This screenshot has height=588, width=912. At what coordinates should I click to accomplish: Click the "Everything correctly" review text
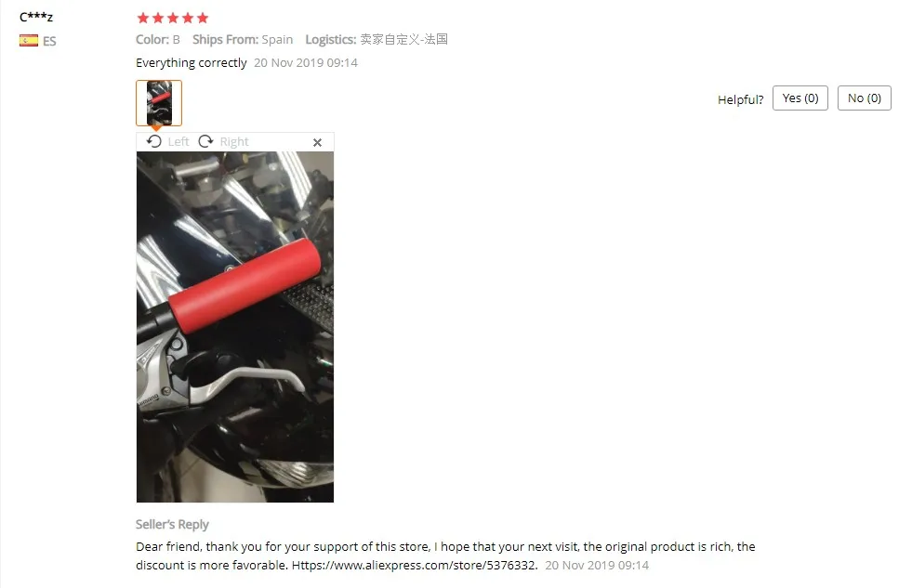(192, 63)
